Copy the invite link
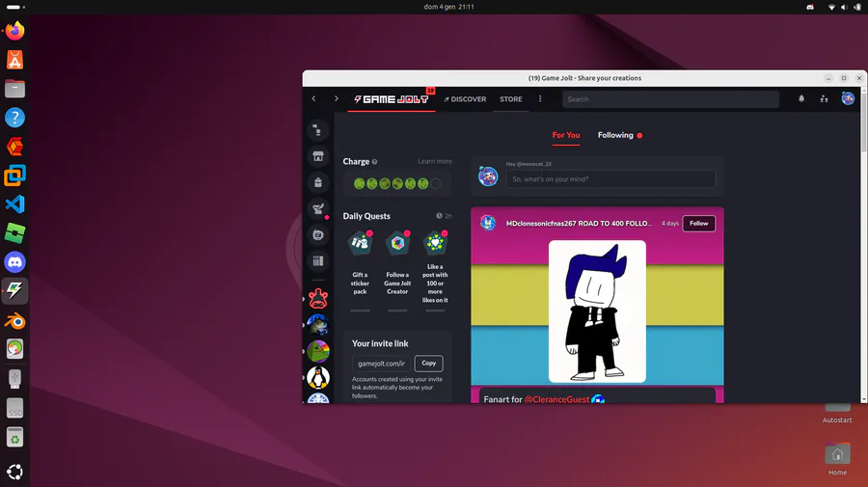 [429, 363]
